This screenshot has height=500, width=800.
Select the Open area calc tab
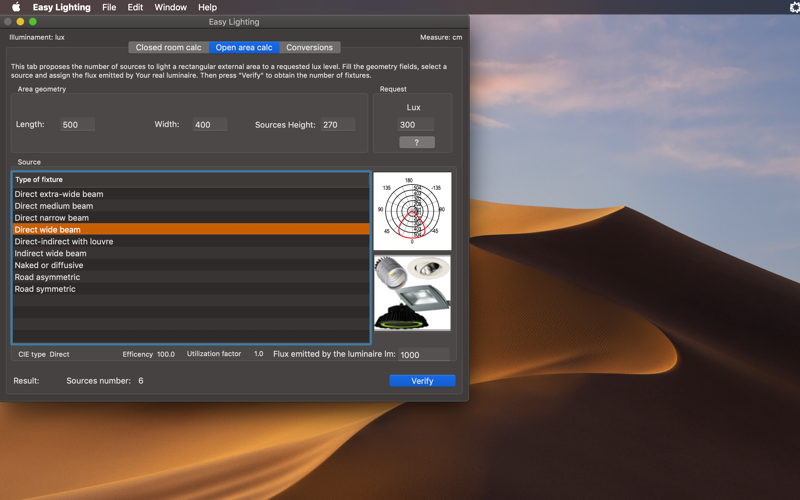tap(244, 47)
